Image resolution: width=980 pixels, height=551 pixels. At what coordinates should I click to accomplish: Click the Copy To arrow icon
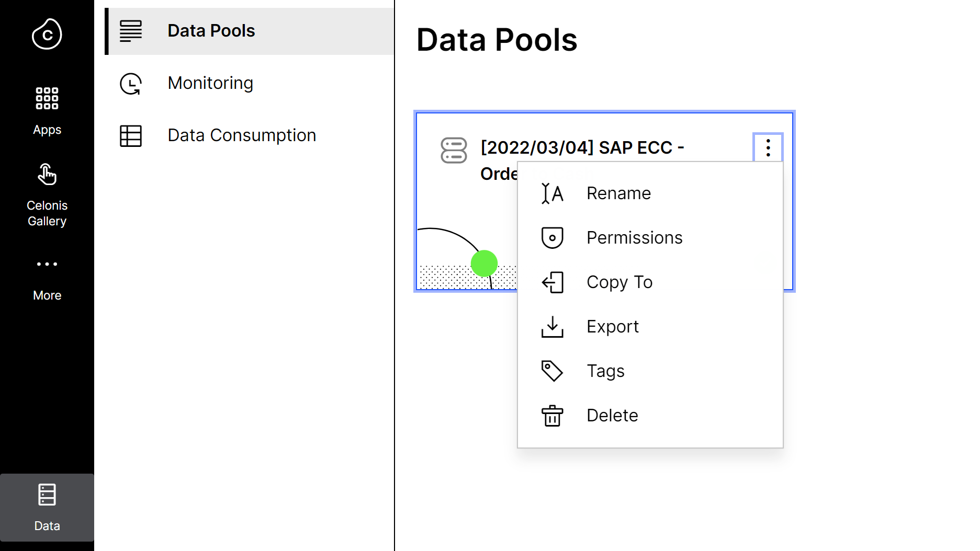553,282
